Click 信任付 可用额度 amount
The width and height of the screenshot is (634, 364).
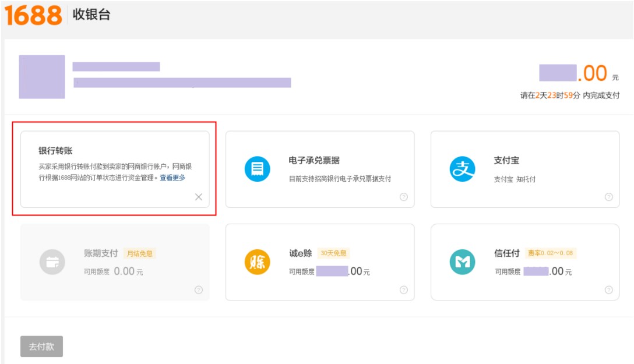tap(533, 271)
